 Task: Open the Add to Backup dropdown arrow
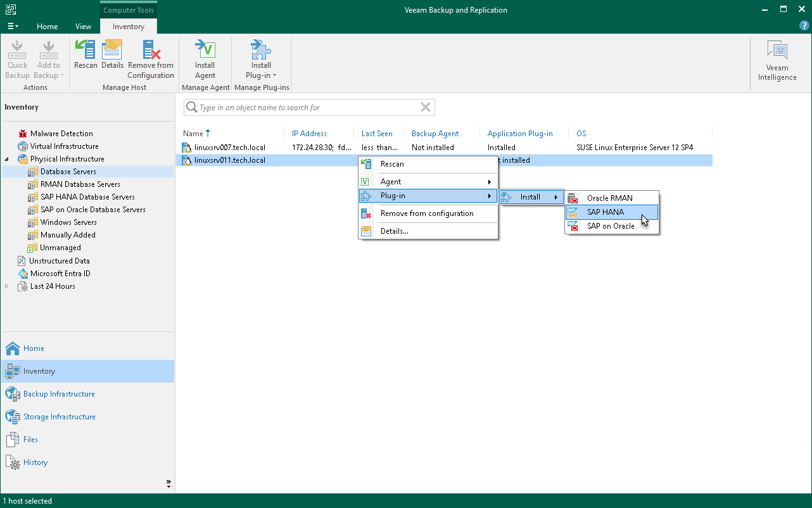(62, 75)
